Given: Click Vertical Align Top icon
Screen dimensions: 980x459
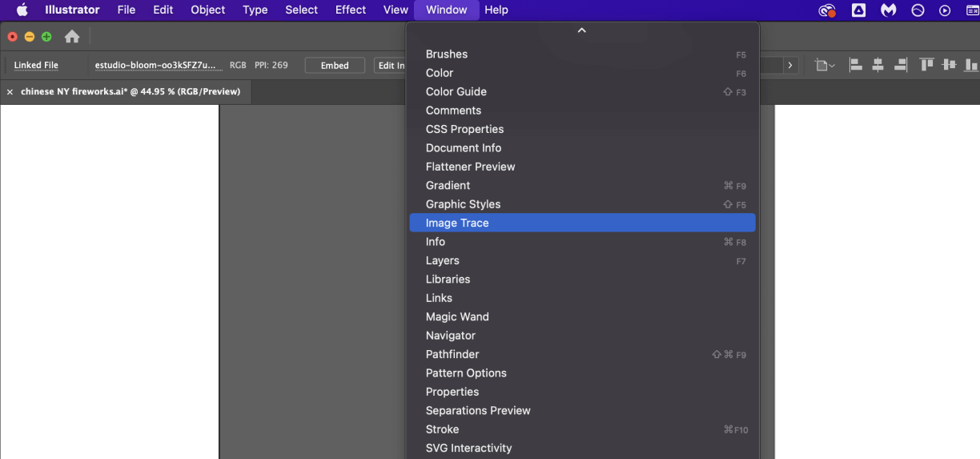Looking at the screenshot, I should tap(927, 65).
